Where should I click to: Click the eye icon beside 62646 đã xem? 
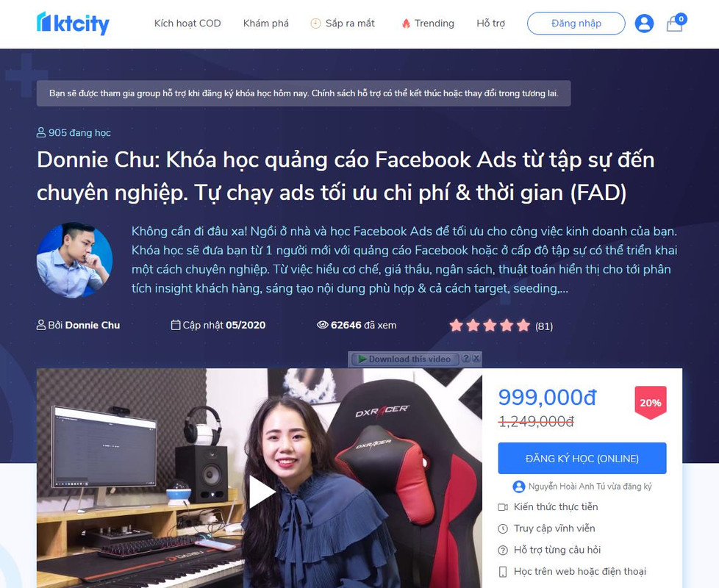[x=322, y=325]
